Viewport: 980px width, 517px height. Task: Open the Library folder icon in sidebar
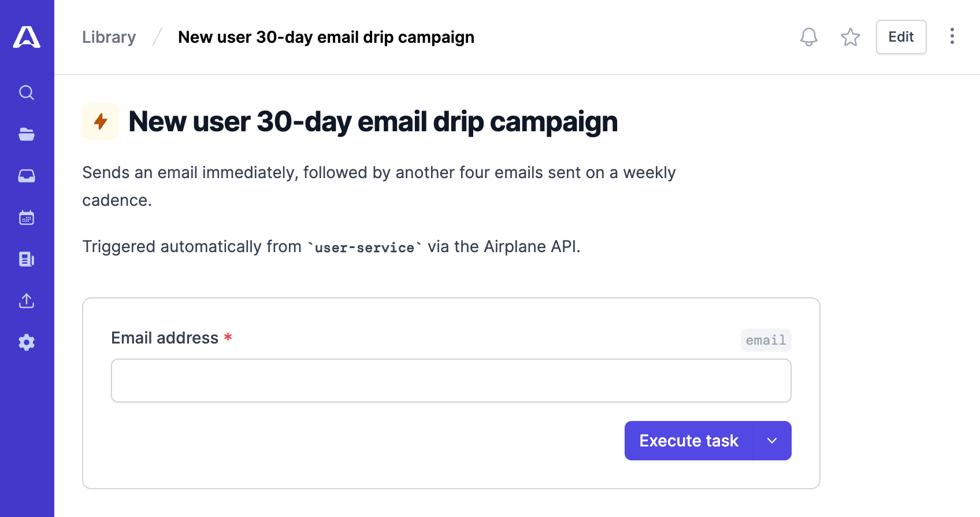(x=27, y=134)
